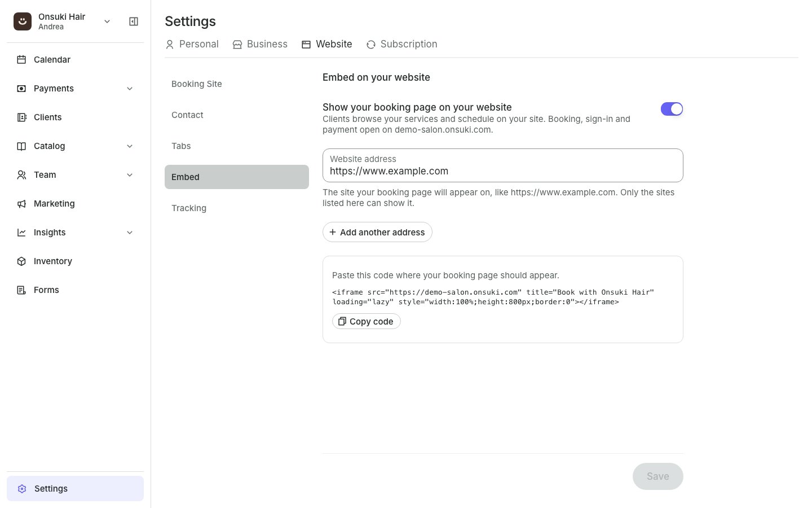Screen dimensions: 812x508
Task: Click the Inventory box icon
Action: (21, 261)
